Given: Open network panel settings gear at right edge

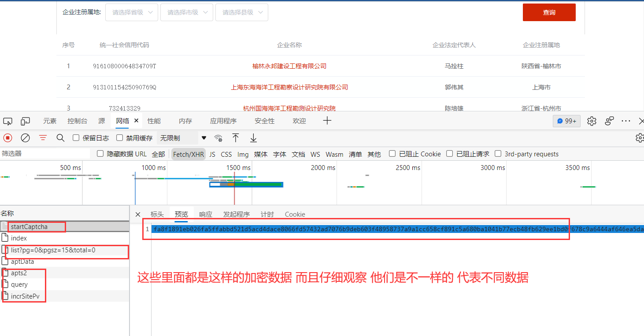Looking at the screenshot, I should 640,138.
